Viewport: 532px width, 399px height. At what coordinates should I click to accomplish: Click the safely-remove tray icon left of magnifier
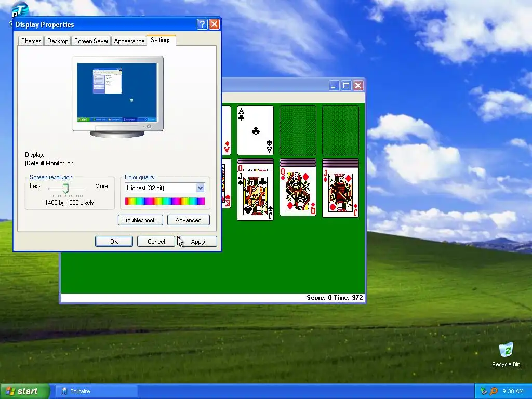pos(484,391)
